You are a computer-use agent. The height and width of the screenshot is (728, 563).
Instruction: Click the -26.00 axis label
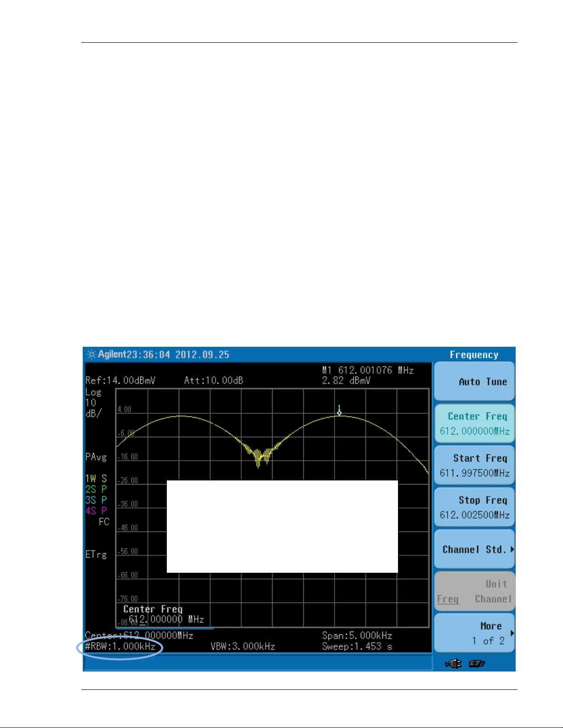127,480
